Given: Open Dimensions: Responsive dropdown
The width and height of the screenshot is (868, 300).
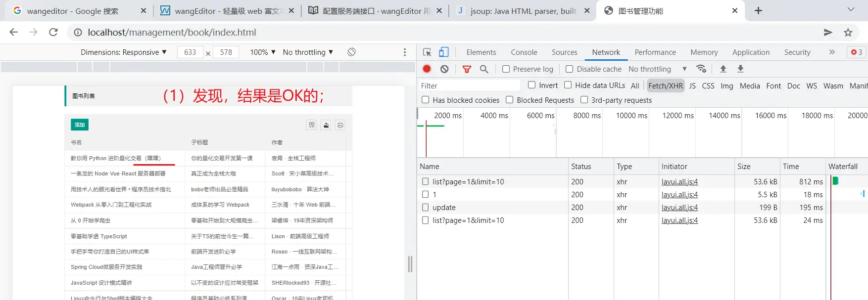Looking at the screenshot, I should (124, 52).
